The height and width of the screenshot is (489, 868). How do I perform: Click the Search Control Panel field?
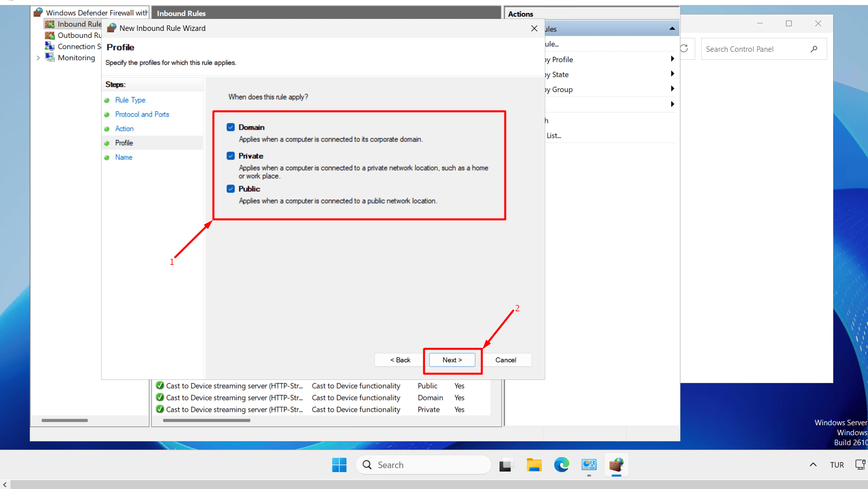point(756,49)
